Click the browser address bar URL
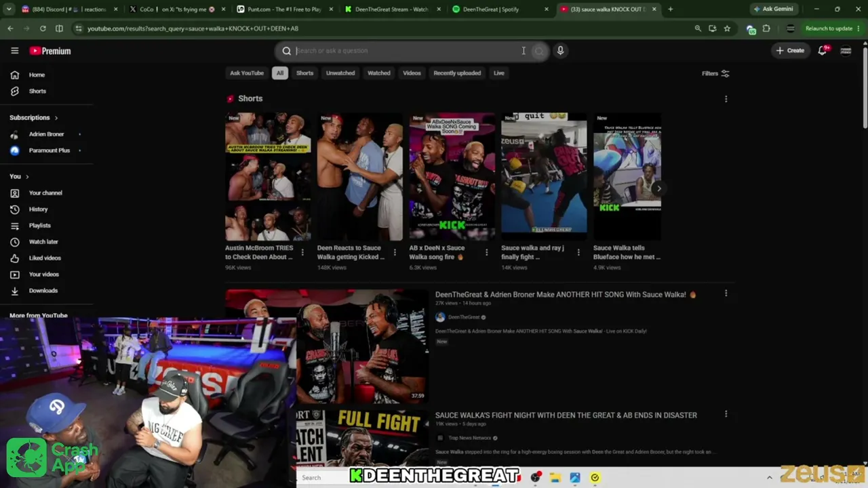Image resolution: width=868 pixels, height=488 pixels. tap(193, 28)
